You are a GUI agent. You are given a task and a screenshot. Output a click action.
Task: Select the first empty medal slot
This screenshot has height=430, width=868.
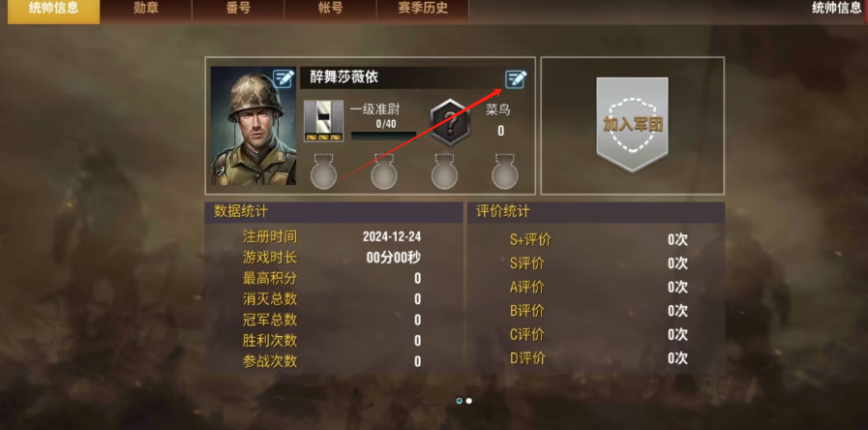point(324,171)
